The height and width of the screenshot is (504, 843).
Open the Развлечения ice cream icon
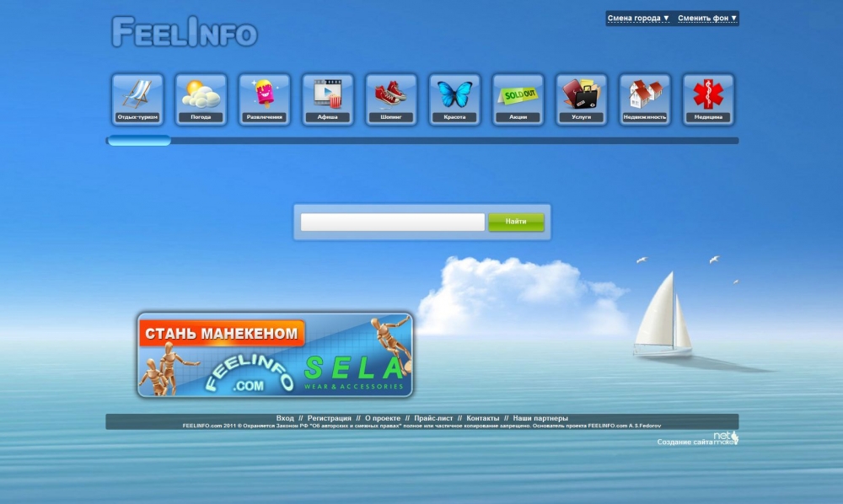click(265, 99)
